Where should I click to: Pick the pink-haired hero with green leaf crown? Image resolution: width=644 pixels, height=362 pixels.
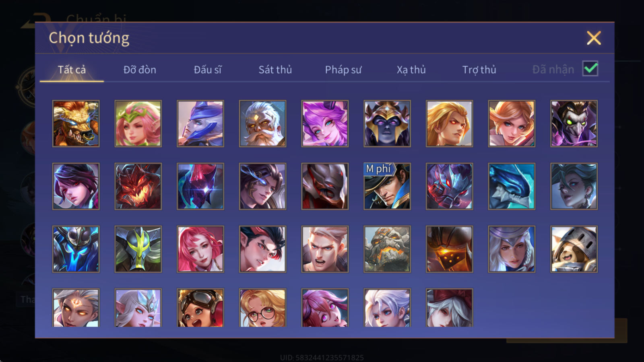pyautogui.click(x=138, y=123)
